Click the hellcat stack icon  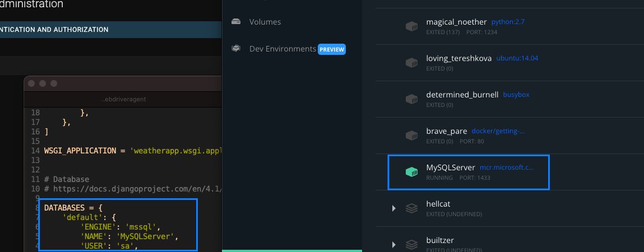pos(411,208)
